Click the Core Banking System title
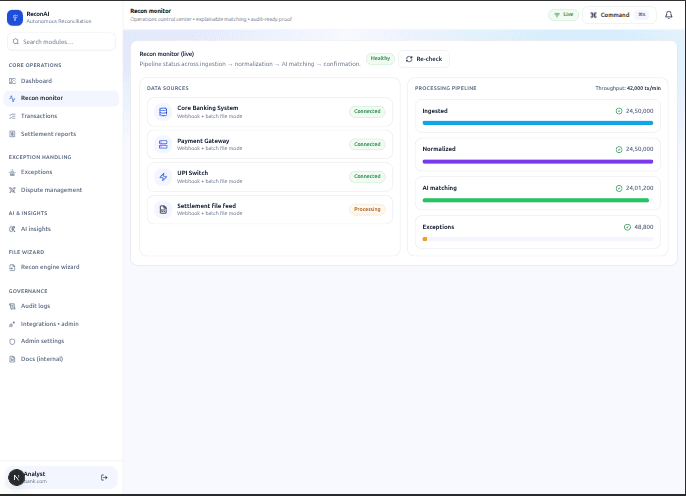 208,108
